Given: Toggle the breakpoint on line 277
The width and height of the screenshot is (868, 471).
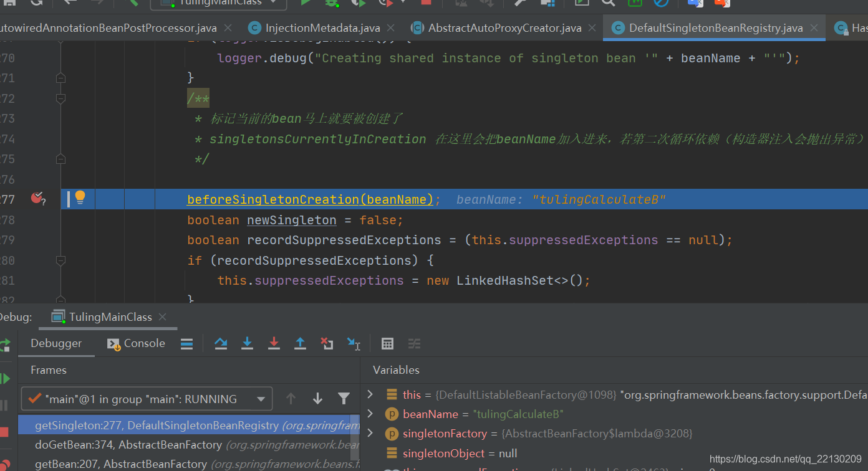Looking at the screenshot, I should [x=37, y=199].
